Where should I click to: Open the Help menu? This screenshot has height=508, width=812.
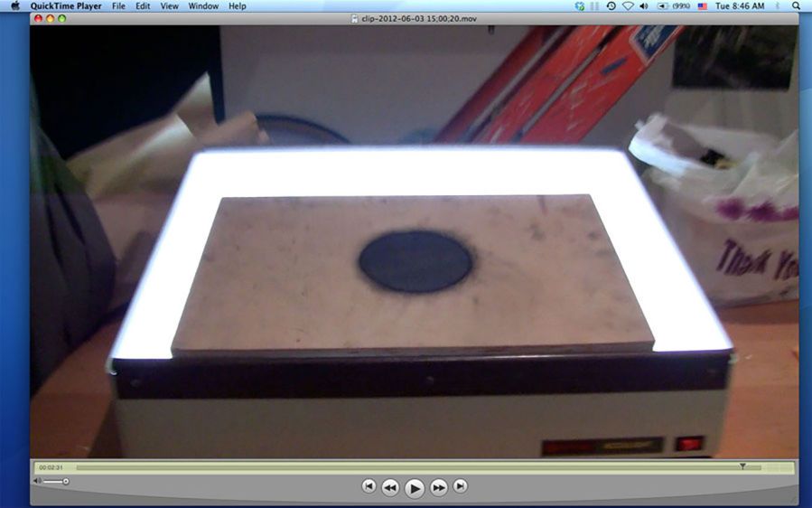[237, 6]
